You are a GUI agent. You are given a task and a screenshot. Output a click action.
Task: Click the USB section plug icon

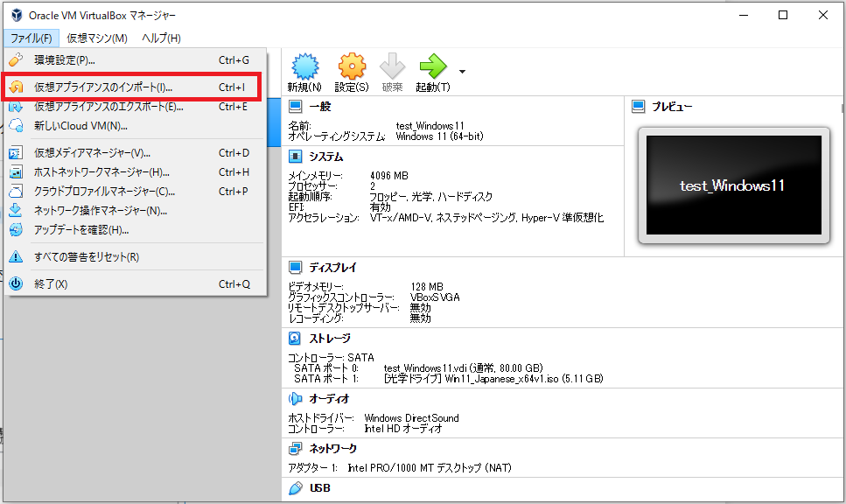(x=295, y=487)
